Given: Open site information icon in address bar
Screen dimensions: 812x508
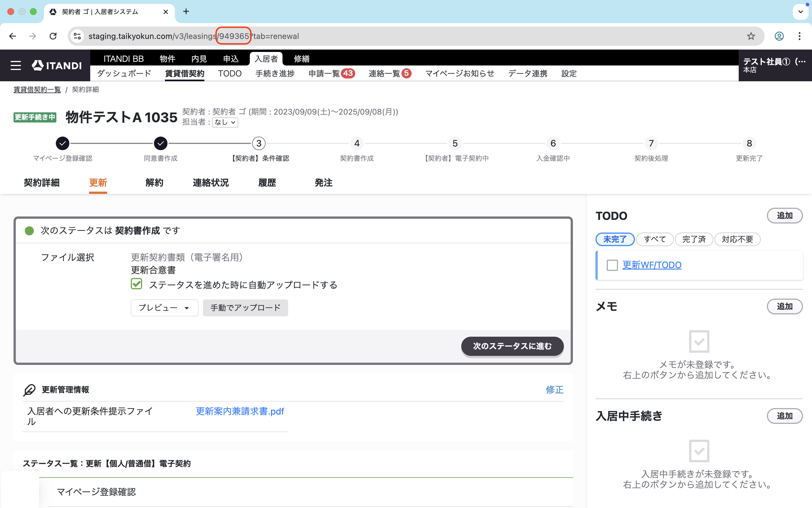Looking at the screenshot, I should point(78,36).
